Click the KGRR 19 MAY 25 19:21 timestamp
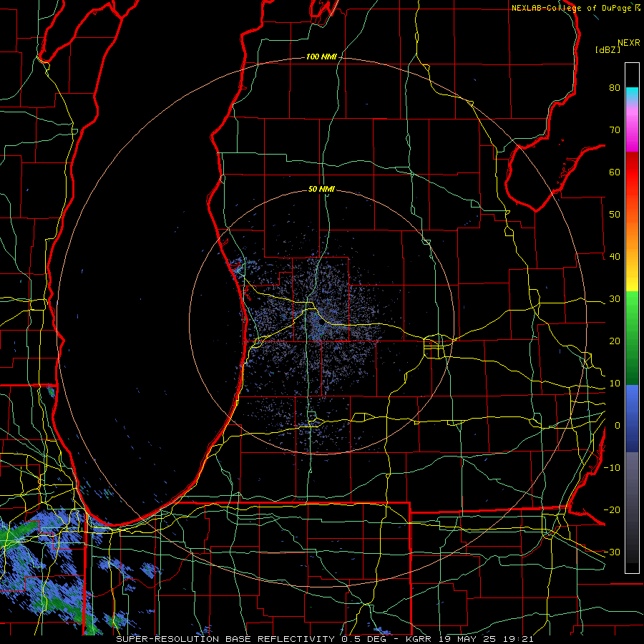This screenshot has height=644, width=644. coord(469,639)
